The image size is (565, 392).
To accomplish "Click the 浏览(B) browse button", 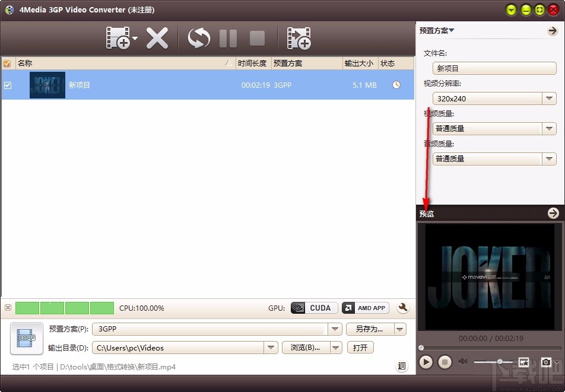I will point(304,348).
